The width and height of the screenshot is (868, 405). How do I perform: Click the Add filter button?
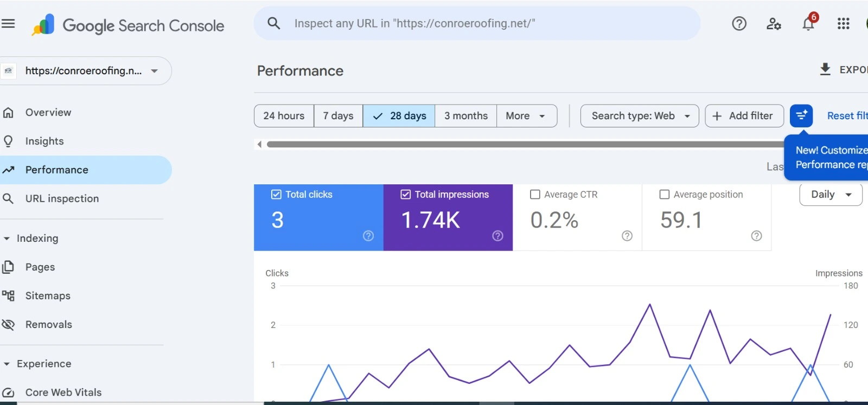tap(744, 116)
